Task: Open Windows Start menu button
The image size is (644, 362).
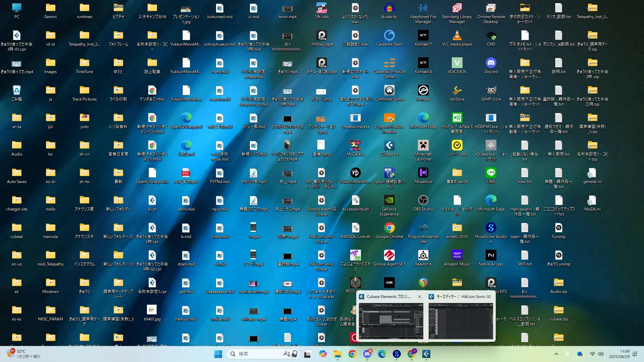Action: coord(218,354)
